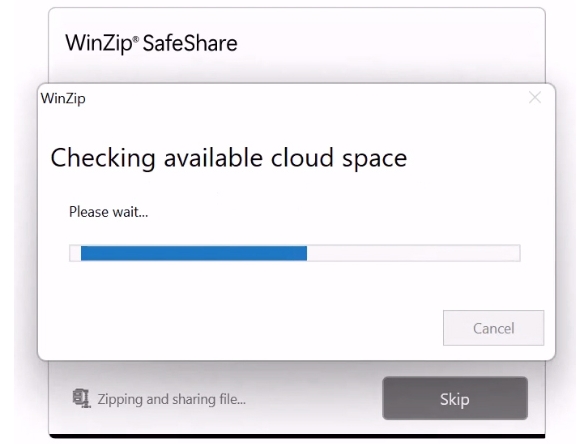This screenshot has width=586, height=444.
Task: Click the 'WinZip' dialog title text
Action: coord(63,99)
